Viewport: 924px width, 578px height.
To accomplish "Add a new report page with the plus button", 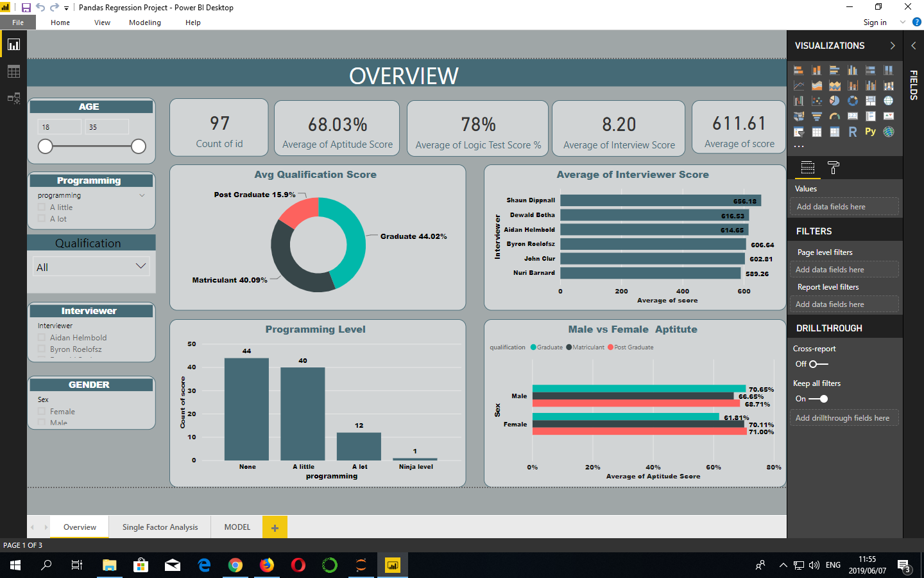I will coord(275,527).
